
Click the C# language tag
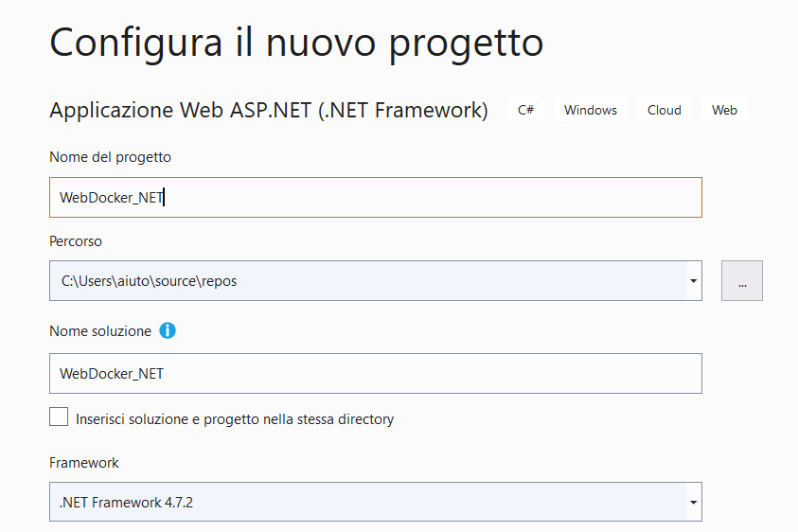[525, 110]
